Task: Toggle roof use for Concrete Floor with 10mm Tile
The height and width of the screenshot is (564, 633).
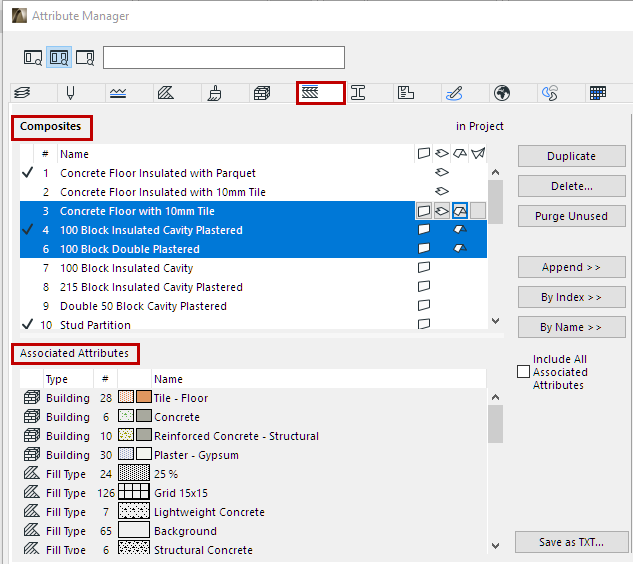Action: coord(460,211)
